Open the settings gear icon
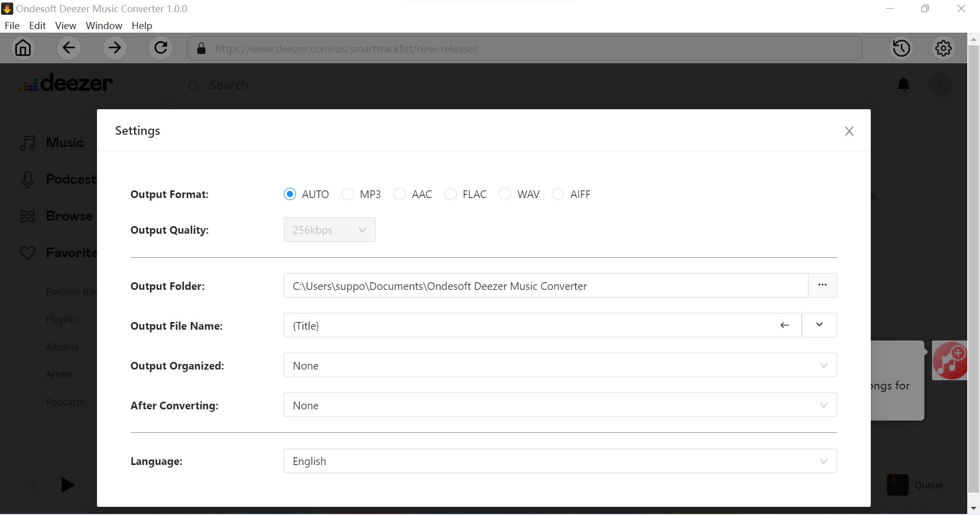980x515 pixels. 943,48
